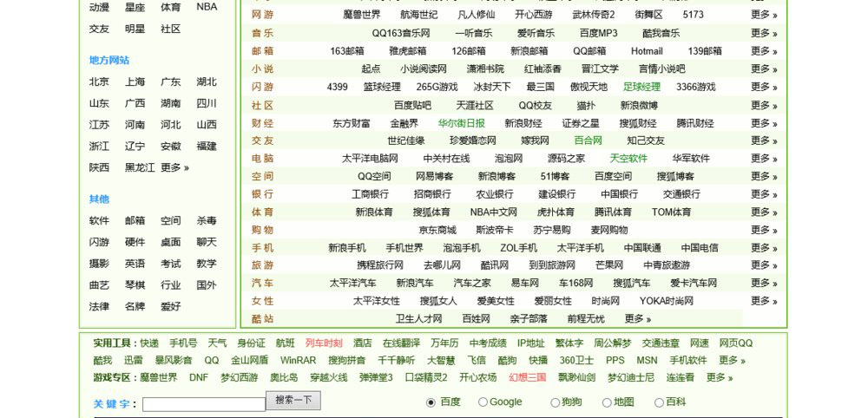Open 交通银行 link
The image size is (868, 418).
[682, 194]
